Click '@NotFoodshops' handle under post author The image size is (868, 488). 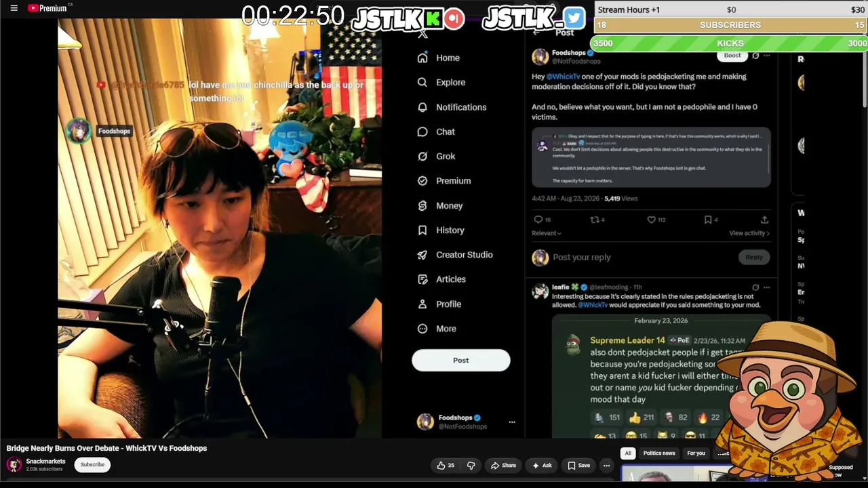click(x=576, y=62)
